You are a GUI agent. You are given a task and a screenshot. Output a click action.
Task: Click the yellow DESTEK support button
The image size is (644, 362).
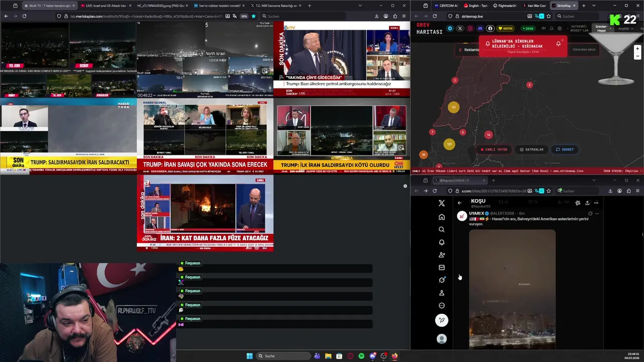coord(505,28)
